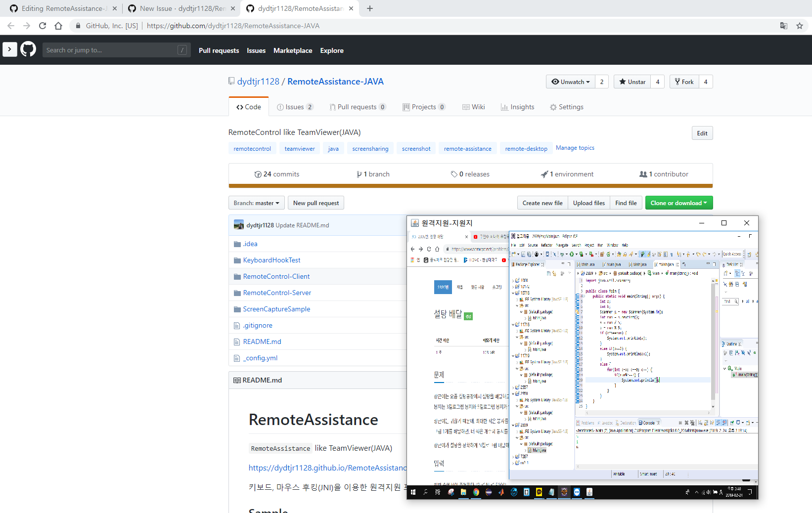Switch to Eclipse Problems tab
812x513 pixels.
586,423
